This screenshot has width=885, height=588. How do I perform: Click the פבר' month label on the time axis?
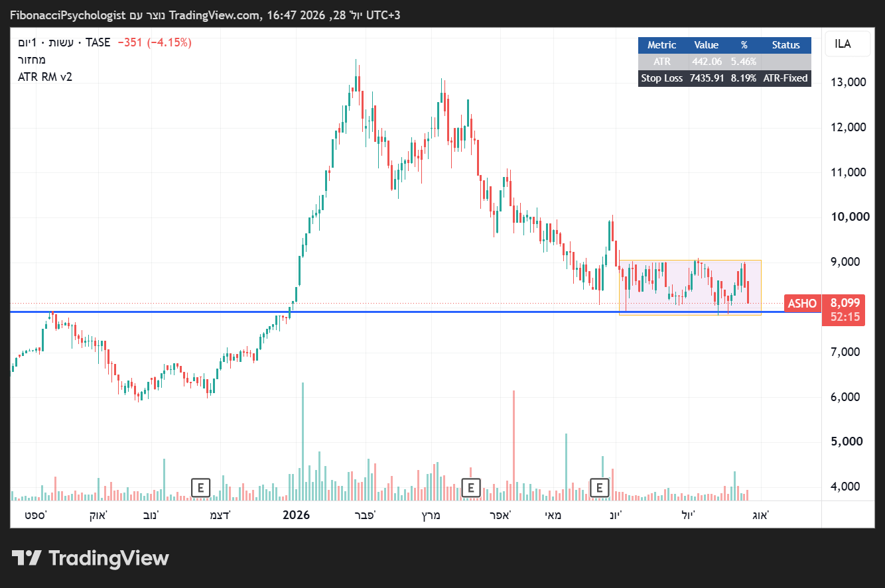[x=366, y=514]
